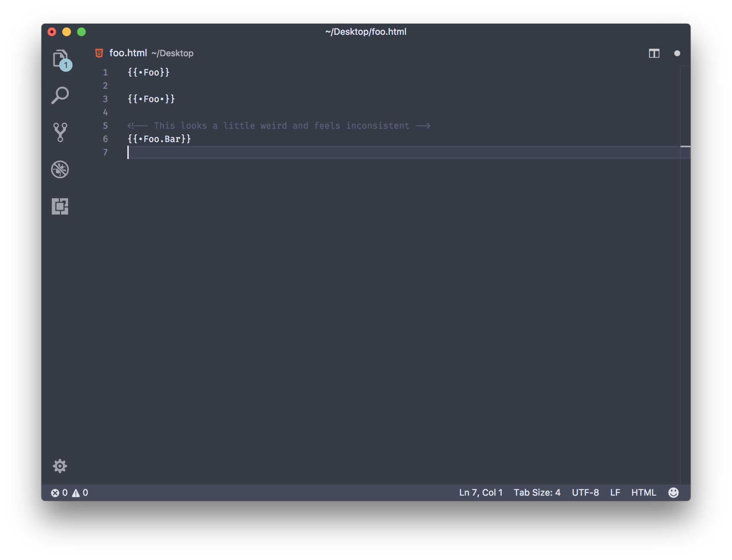Change the line ending from LF

point(615,492)
